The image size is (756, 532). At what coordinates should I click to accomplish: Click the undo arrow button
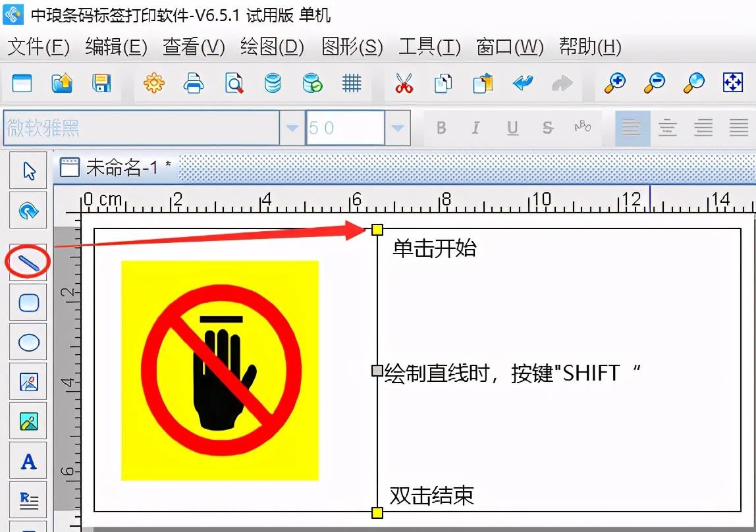tap(523, 84)
